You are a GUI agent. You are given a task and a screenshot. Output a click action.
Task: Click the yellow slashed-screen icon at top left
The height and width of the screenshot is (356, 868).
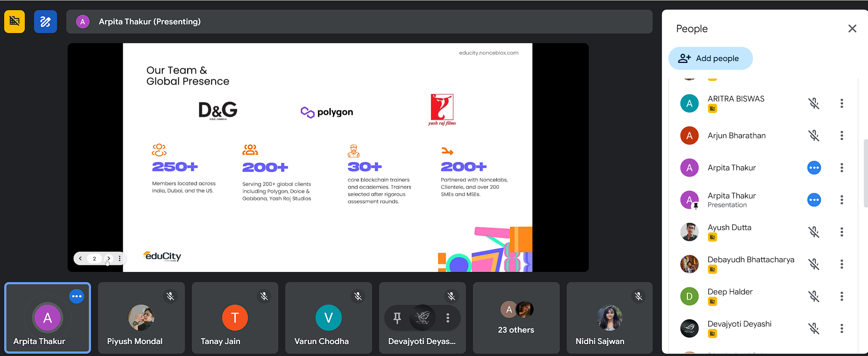pos(15,21)
